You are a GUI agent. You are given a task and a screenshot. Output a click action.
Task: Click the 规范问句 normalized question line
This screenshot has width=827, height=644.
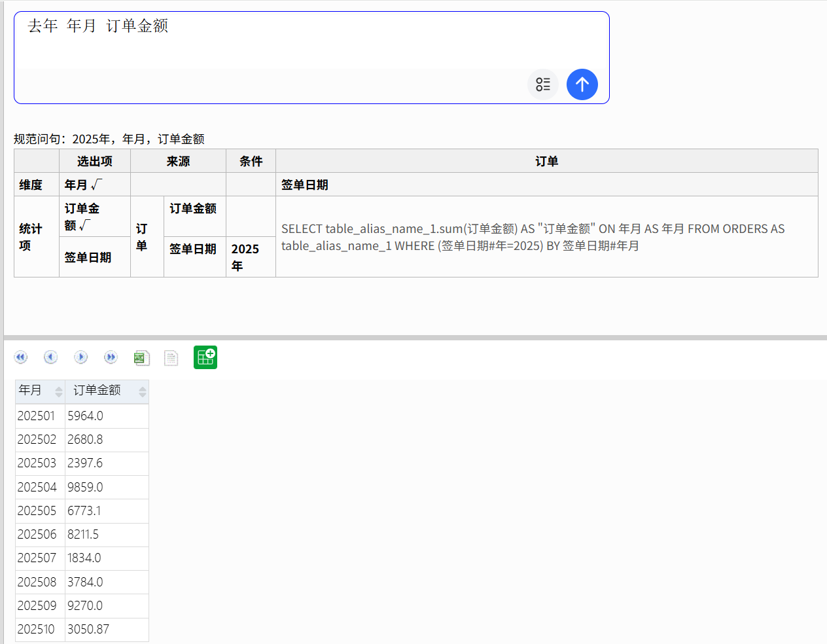(109, 139)
